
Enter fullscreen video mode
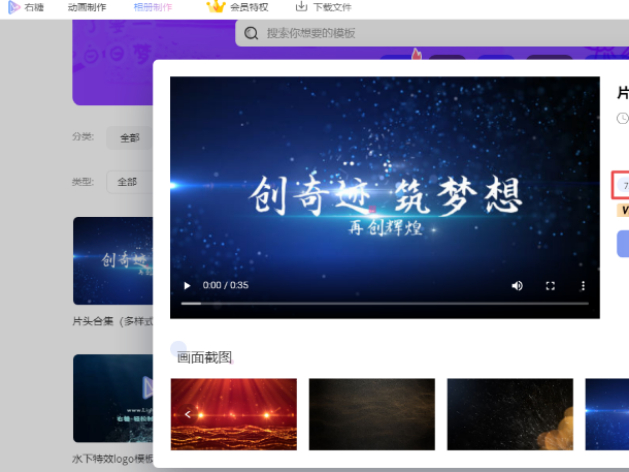coord(550,286)
